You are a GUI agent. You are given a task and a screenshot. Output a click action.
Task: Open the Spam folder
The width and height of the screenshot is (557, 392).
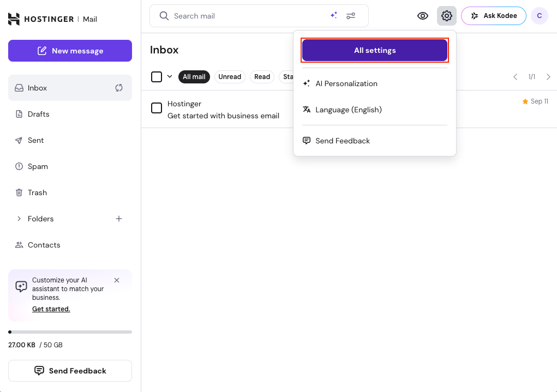pyautogui.click(x=38, y=166)
